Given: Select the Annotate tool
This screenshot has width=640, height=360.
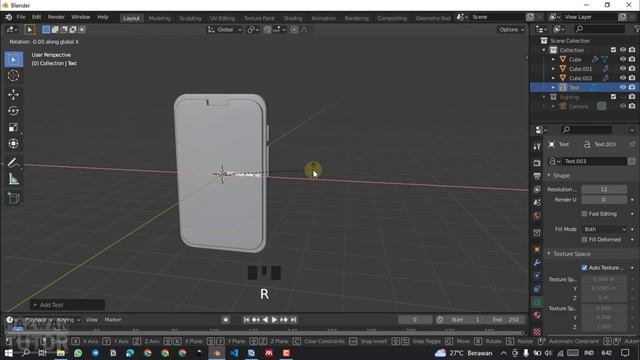Looking at the screenshot, I should click(13, 163).
